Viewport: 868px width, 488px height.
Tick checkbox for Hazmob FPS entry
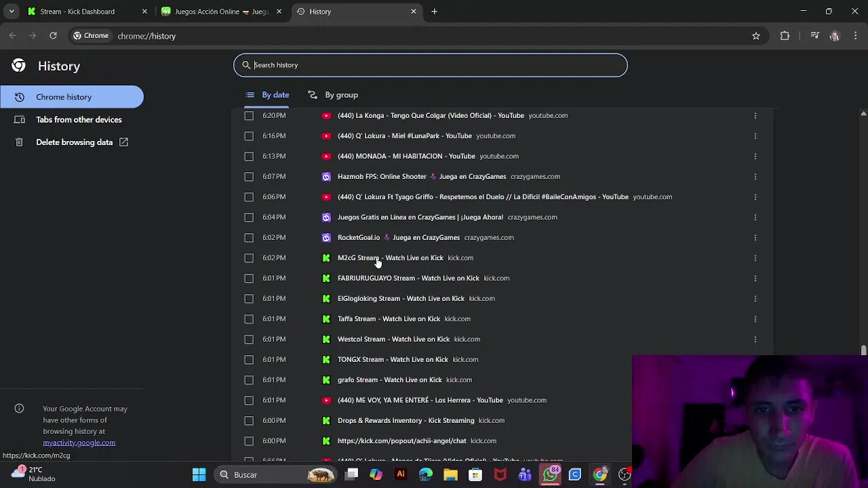(x=249, y=176)
